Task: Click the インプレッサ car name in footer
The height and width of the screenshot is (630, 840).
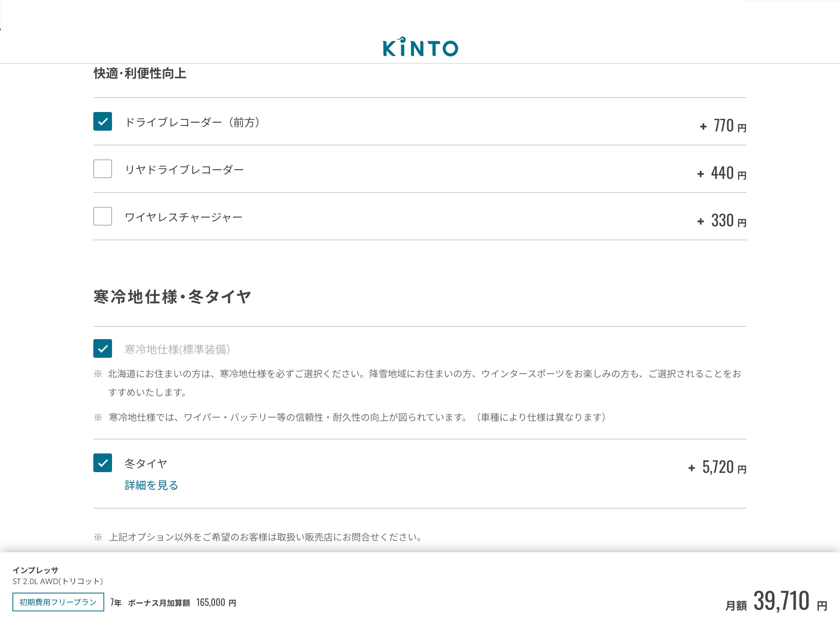Action: [x=35, y=570]
